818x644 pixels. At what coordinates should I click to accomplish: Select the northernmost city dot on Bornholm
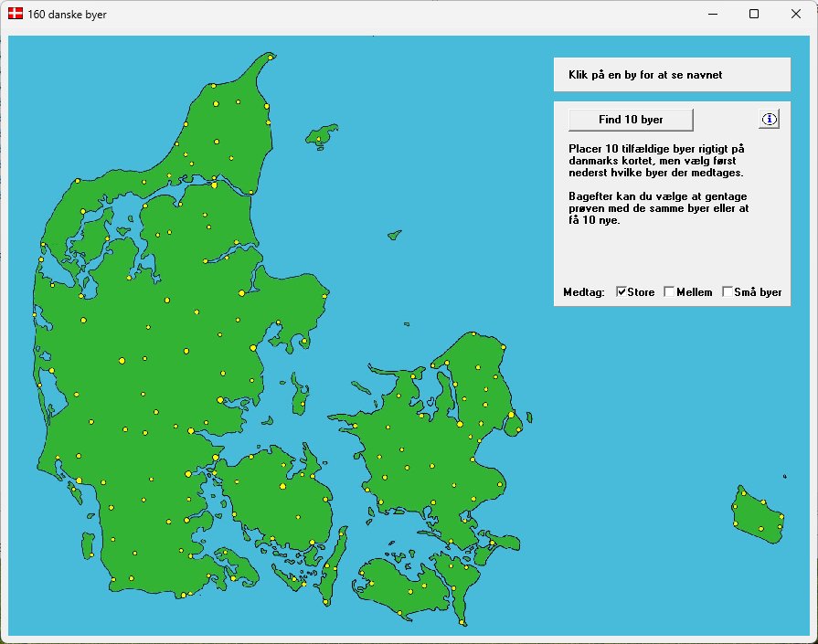[744, 494]
